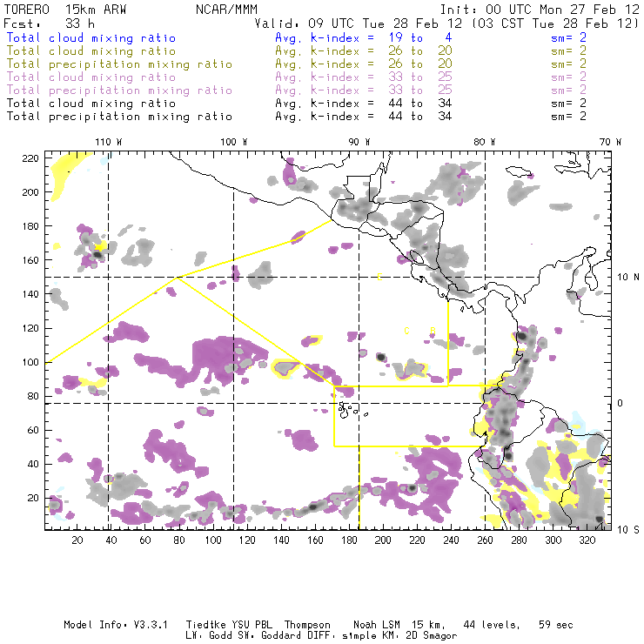This screenshot has height=644, width=644.
Task: Select the "NCAR/MMM" header label
Action: [226, 10]
